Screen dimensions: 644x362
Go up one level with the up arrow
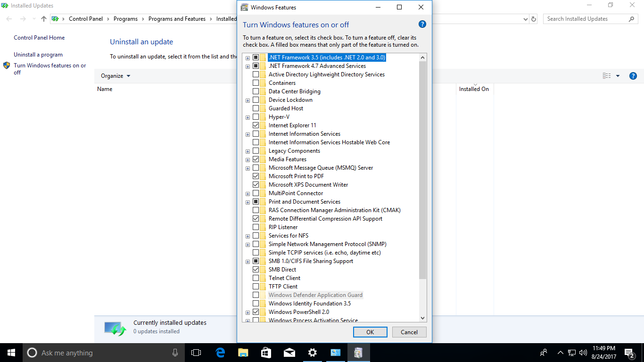(x=44, y=19)
